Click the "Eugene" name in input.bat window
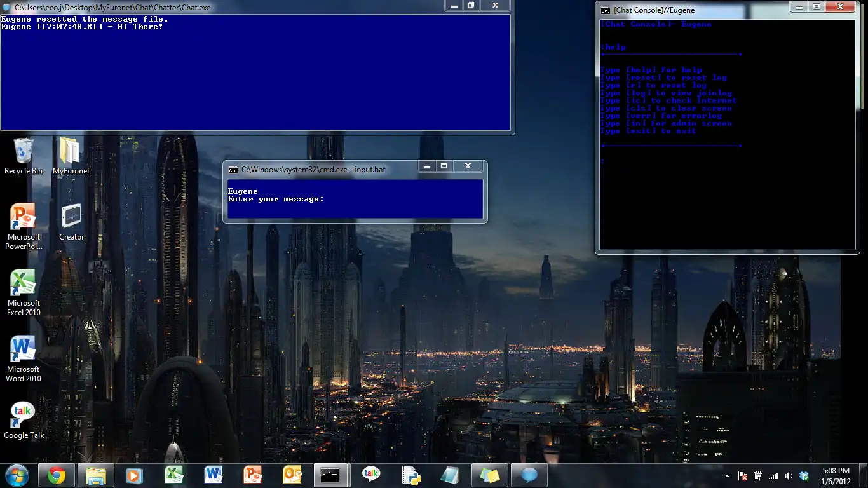This screenshot has height=488, width=868. (x=243, y=191)
